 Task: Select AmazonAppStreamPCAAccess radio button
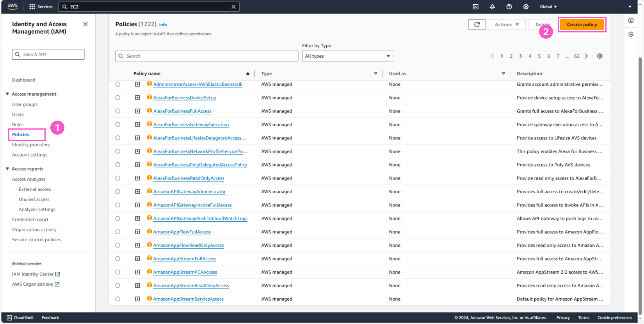[117, 272]
